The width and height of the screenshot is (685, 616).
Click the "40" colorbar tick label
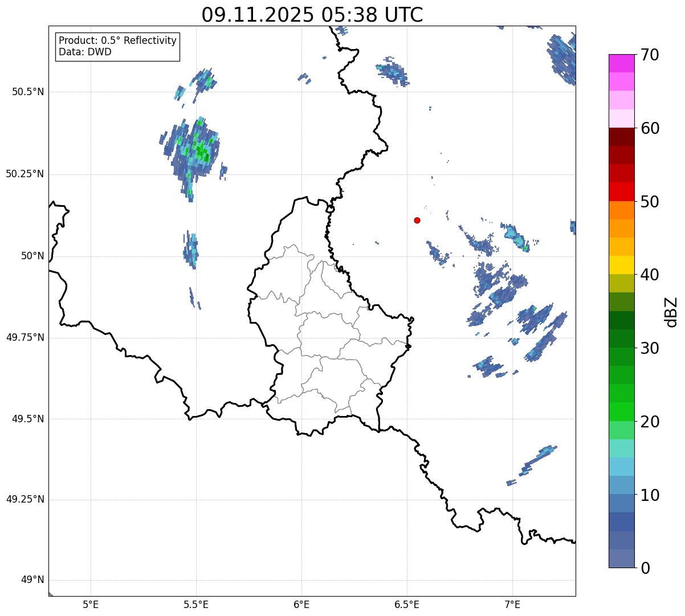[649, 275]
